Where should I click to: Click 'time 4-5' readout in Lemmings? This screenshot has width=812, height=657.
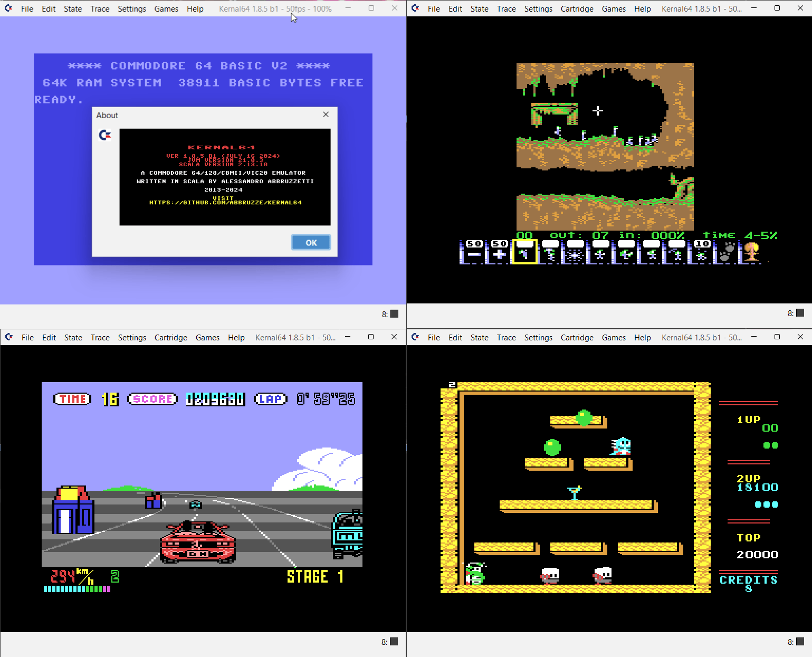[740, 235]
